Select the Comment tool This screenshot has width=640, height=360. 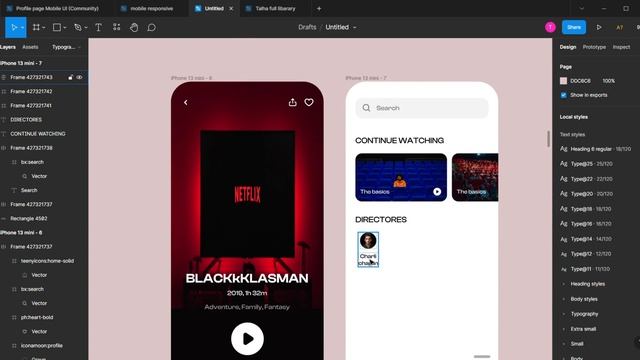151,27
